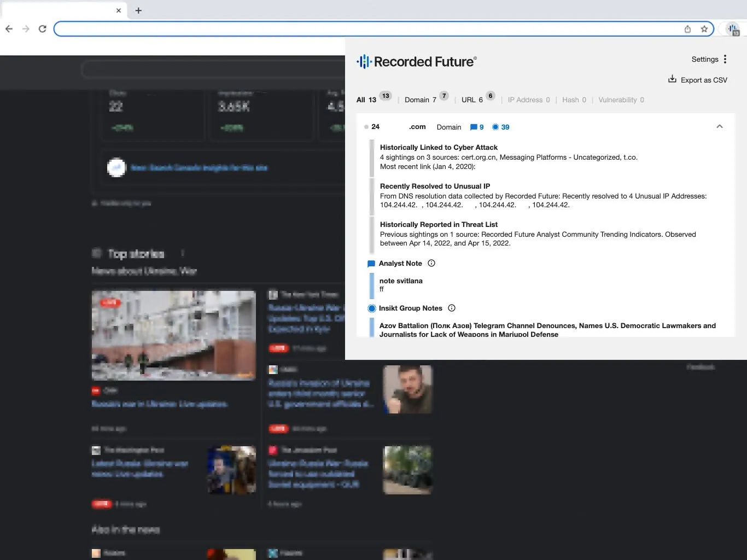Click the Insikt Group Notes circle icon
Screen dimensions: 747x560
click(372, 308)
